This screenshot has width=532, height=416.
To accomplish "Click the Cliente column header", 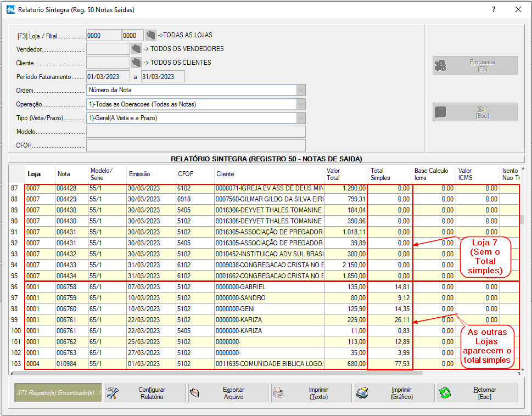I will (x=268, y=175).
